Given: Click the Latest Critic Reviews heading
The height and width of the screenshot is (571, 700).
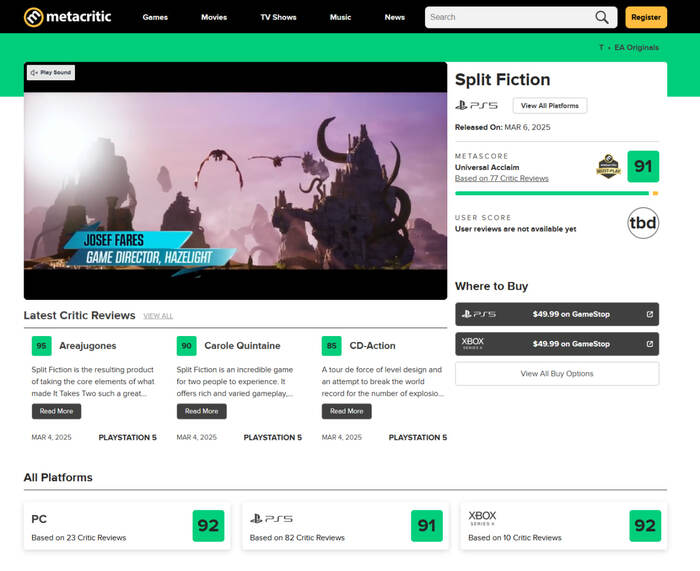Looking at the screenshot, I should [x=79, y=316].
